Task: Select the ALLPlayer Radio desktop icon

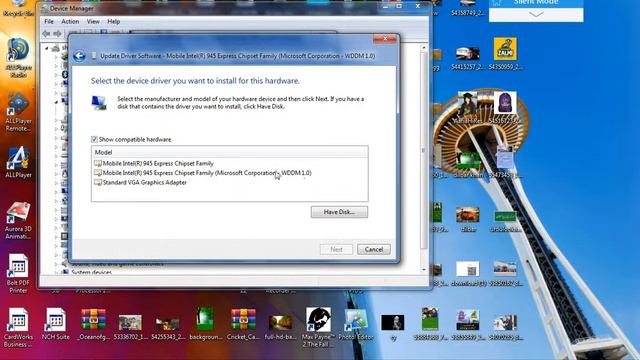Action: click(18, 58)
